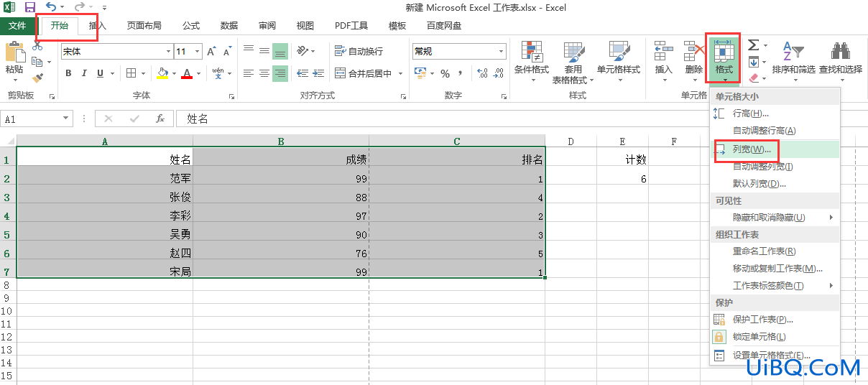868x385 pixels.
Task: Click the Percent Style icon
Action: pyautogui.click(x=445, y=73)
